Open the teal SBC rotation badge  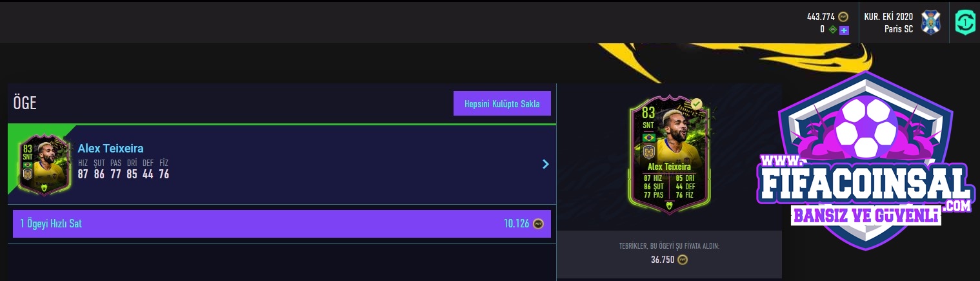[966, 21]
